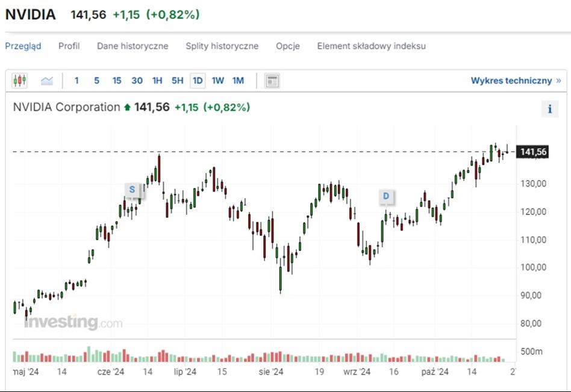Select the 15 minute timeframe
Image resolution: width=571 pixels, height=392 pixels.
tap(116, 81)
